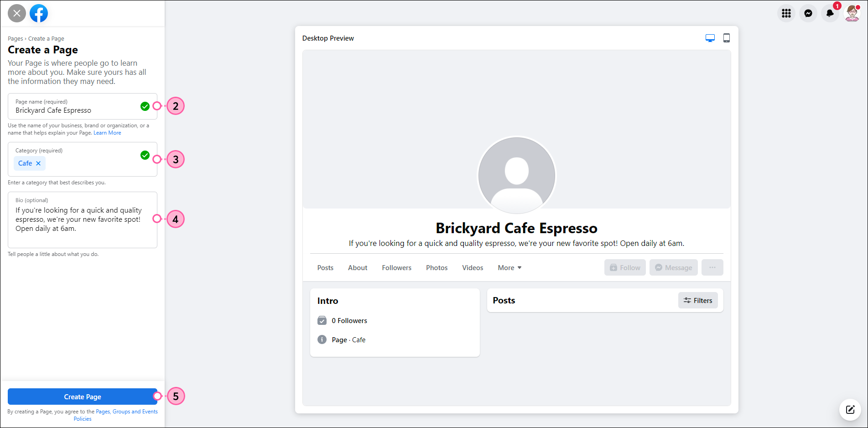Click the info icon beside Page · Cafe
868x428 pixels.
322,339
